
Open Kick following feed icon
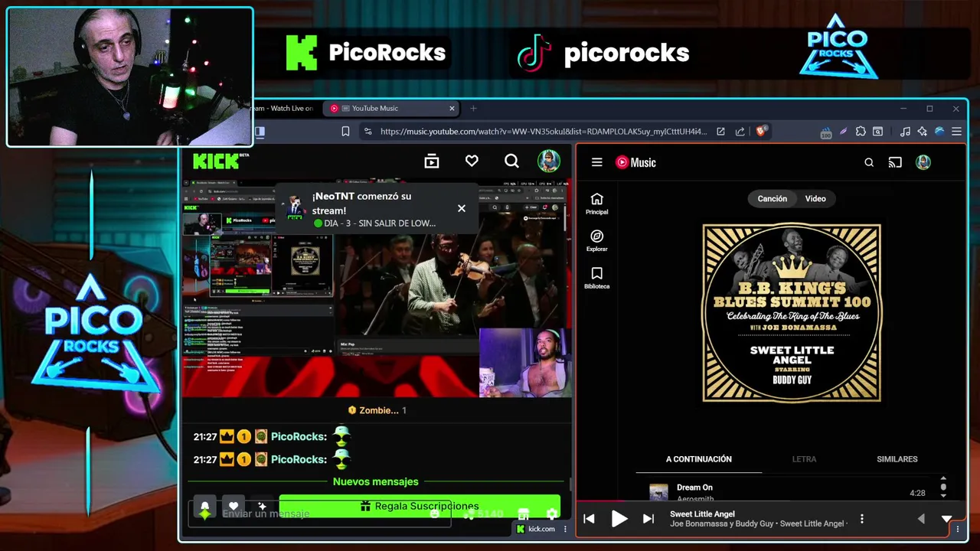(x=432, y=161)
